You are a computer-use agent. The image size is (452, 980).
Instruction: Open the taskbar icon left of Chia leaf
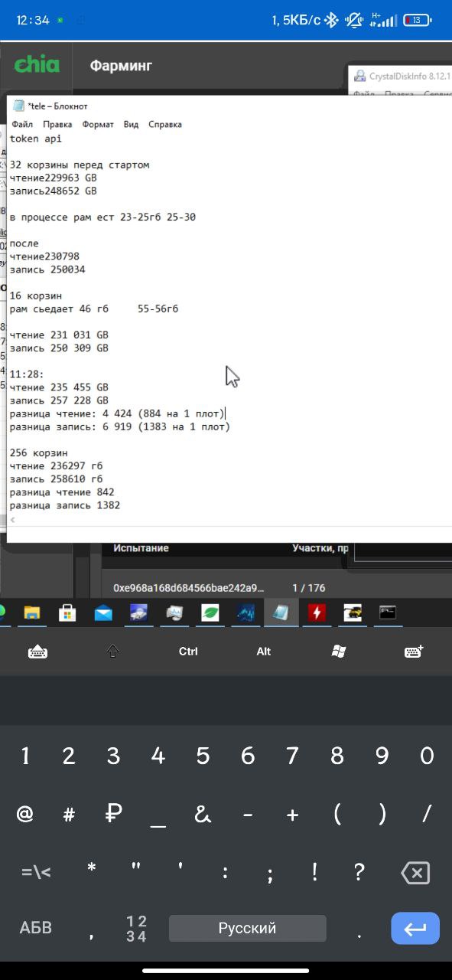click(174, 612)
